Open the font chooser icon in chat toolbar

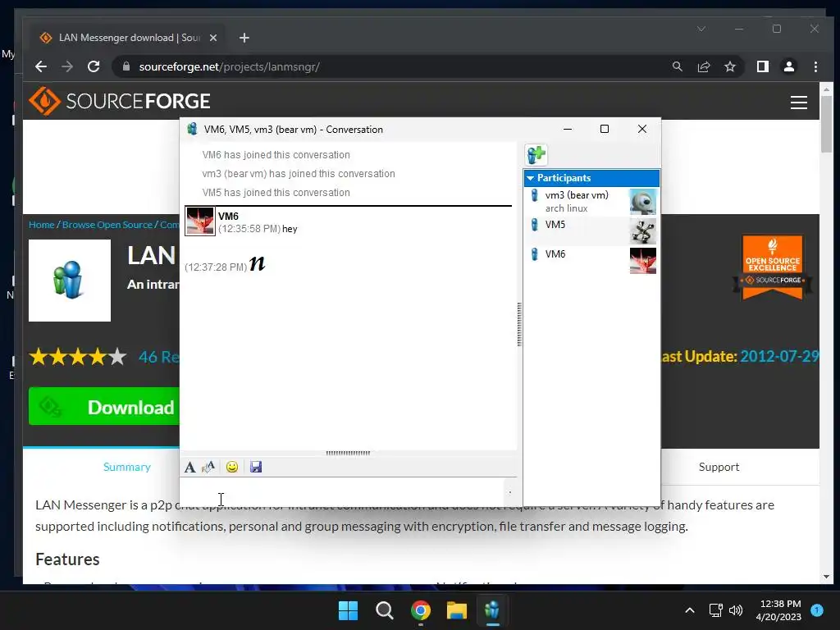point(189,467)
